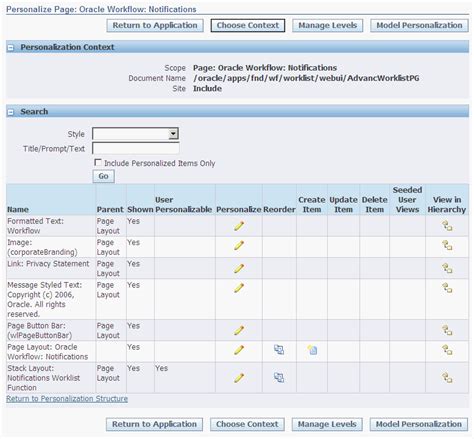
Task: View Stack Layout row in hierarchy
Action: (x=447, y=378)
